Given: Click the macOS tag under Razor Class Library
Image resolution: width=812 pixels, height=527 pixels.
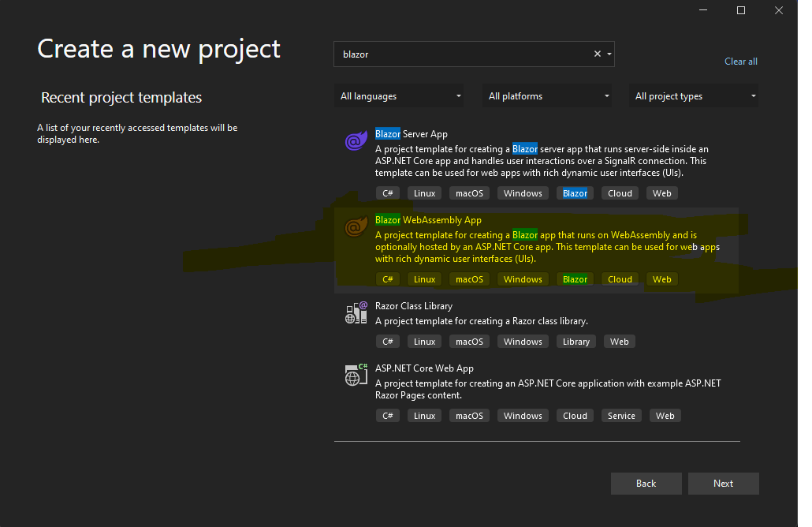Looking at the screenshot, I should (x=469, y=342).
